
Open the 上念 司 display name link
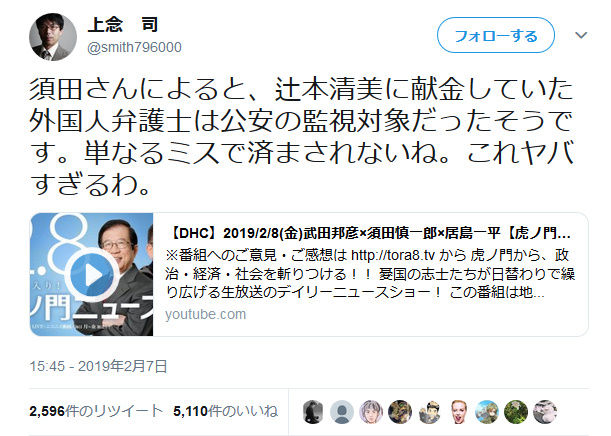[x=123, y=25]
